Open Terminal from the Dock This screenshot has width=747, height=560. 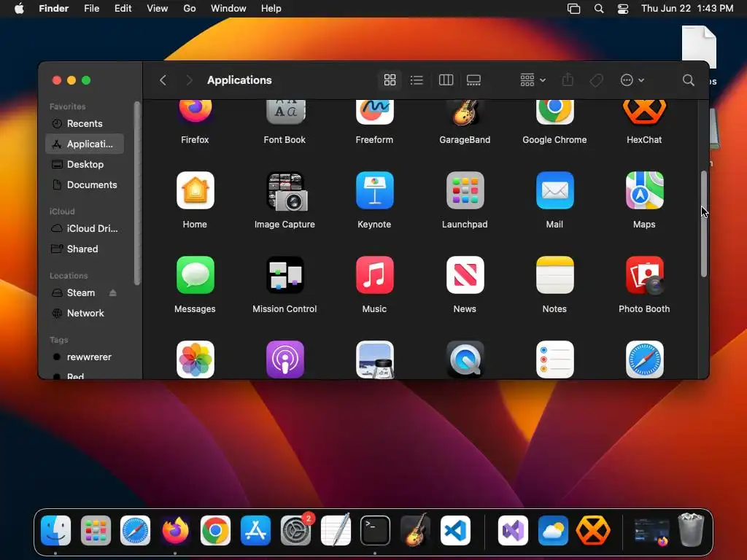(x=375, y=531)
